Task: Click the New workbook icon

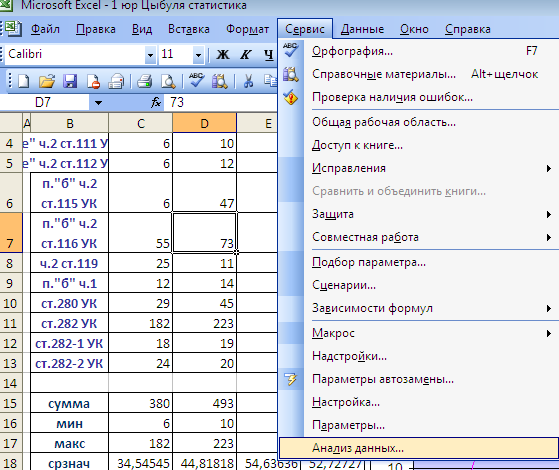Action: pos(24,82)
